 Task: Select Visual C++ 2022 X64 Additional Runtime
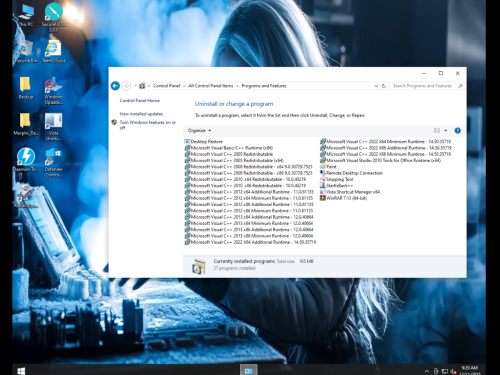250,242
